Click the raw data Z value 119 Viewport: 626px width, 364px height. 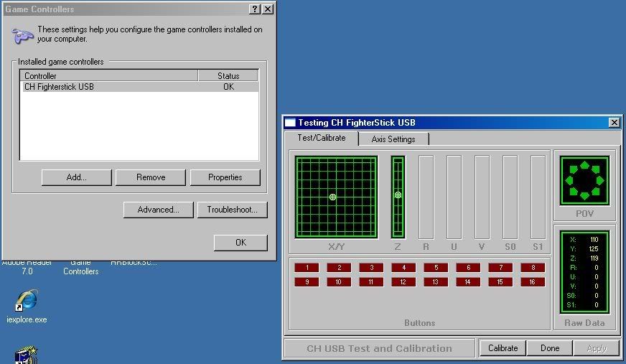[594, 258]
